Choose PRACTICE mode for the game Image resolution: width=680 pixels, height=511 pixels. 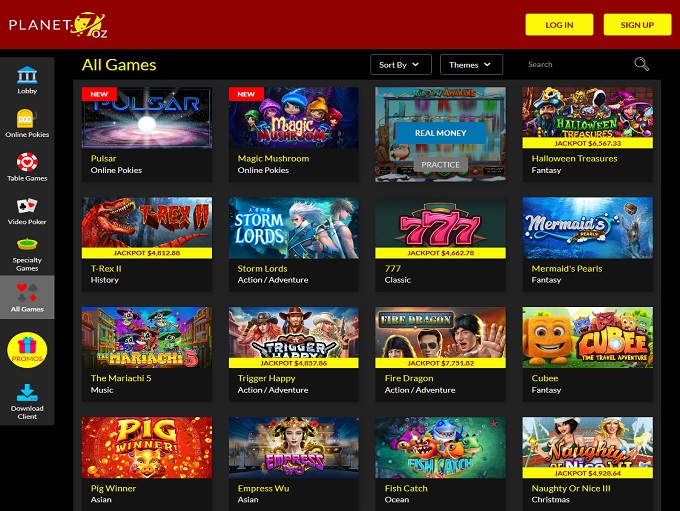(440, 164)
